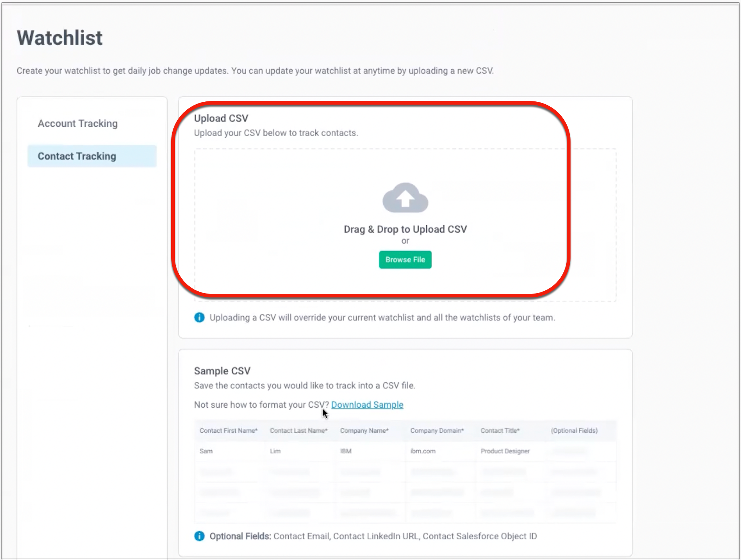Click the Drag & Drop to Upload CSV text
The image size is (741, 560).
click(x=405, y=229)
